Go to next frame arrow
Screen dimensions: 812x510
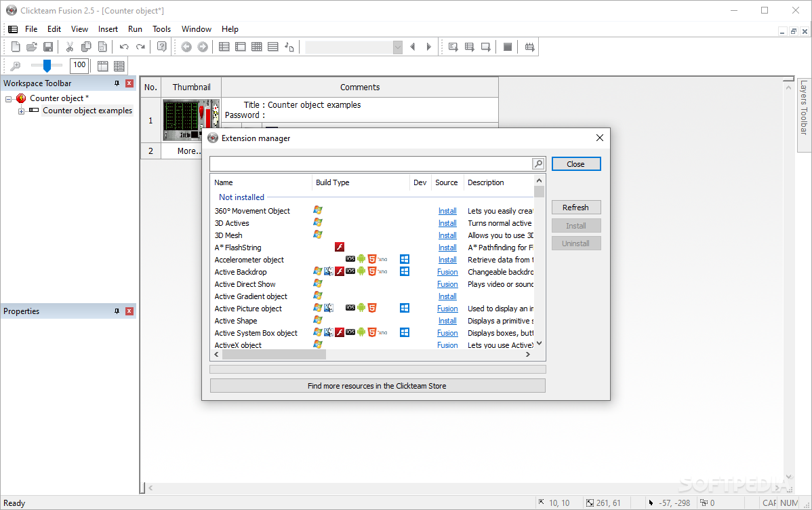429,47
